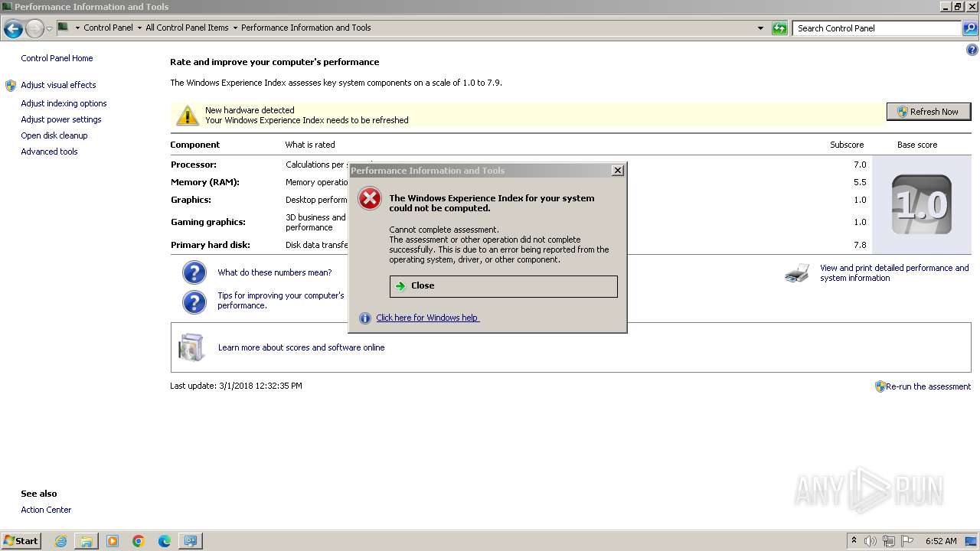Launch Internet Explorer from taskbar

tap(60, 541)
